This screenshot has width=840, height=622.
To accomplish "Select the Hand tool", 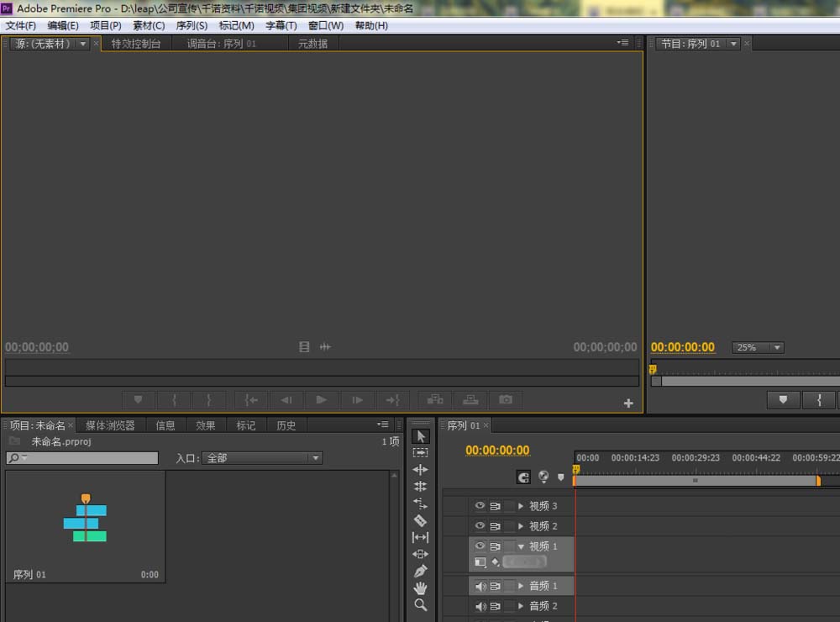I will pyautogui.click(x=421, y=588).
